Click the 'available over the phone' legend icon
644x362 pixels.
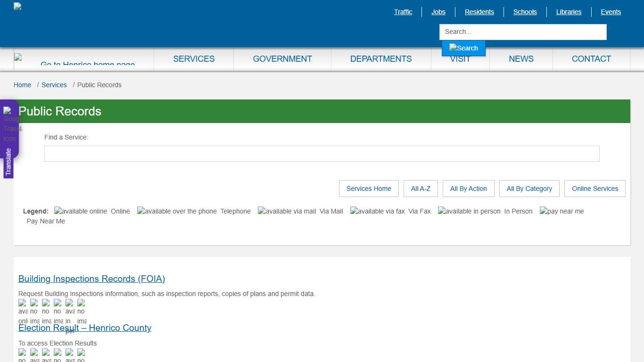pyautogui.click(x=176, y=211)
